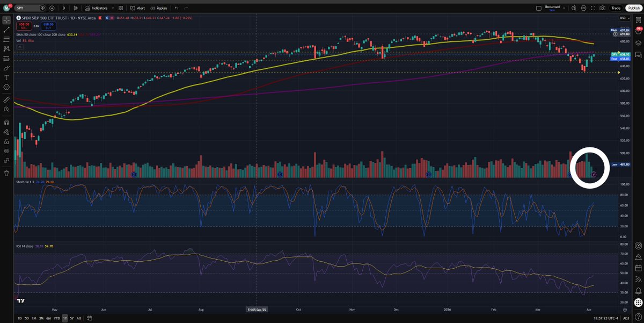Select the All time range
Screen dimensions: 644x323
79,318
